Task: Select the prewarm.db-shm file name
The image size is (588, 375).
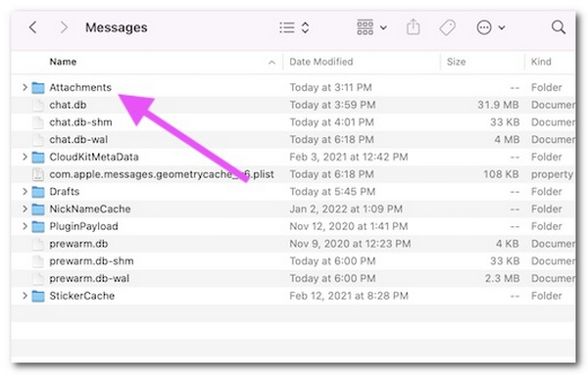Action: (91, 261)
